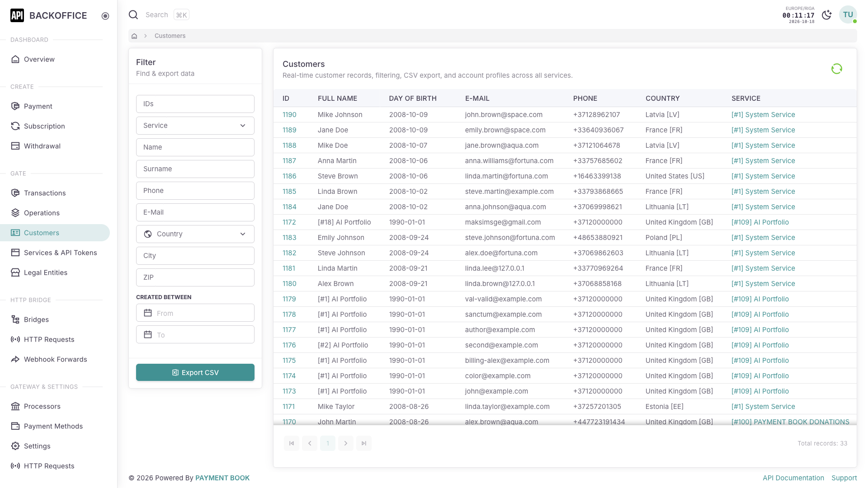868x488 pixels.
Task: Click the Bridges icon
Action: point(15,319)
